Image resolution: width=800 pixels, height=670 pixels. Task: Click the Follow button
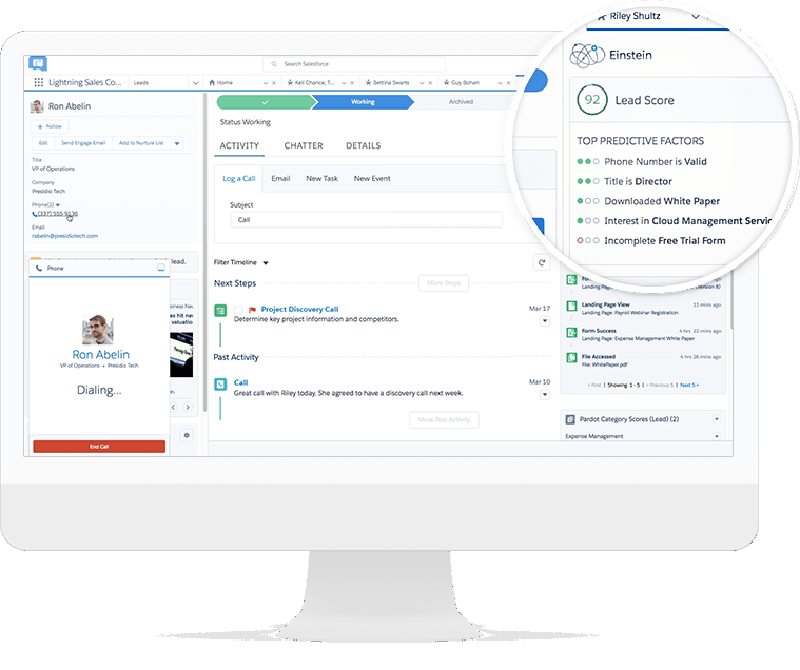(49, 127)
